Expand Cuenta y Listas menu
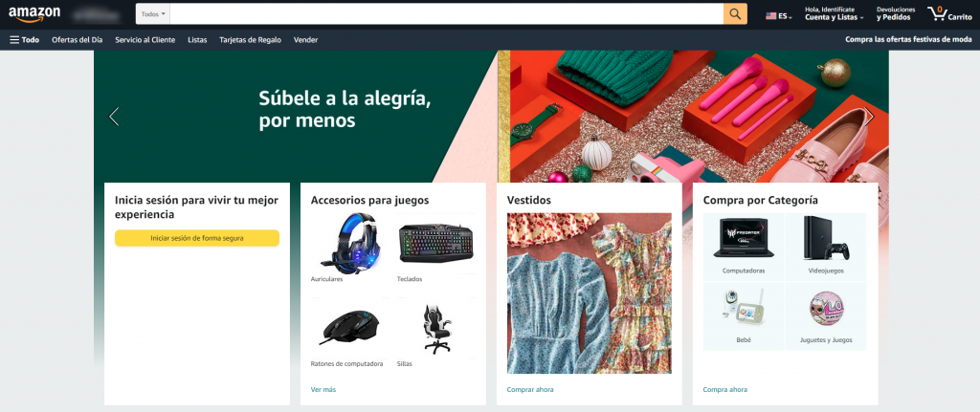 835,13
